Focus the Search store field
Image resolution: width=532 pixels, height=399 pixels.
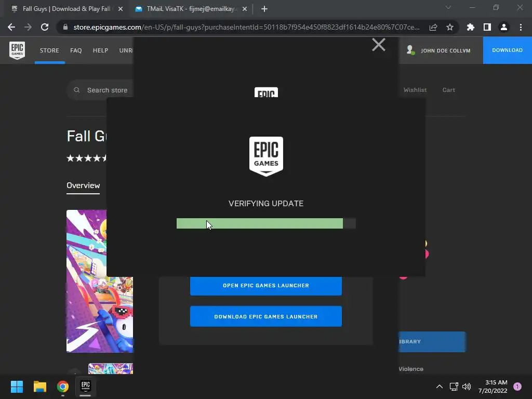[100, 90]
